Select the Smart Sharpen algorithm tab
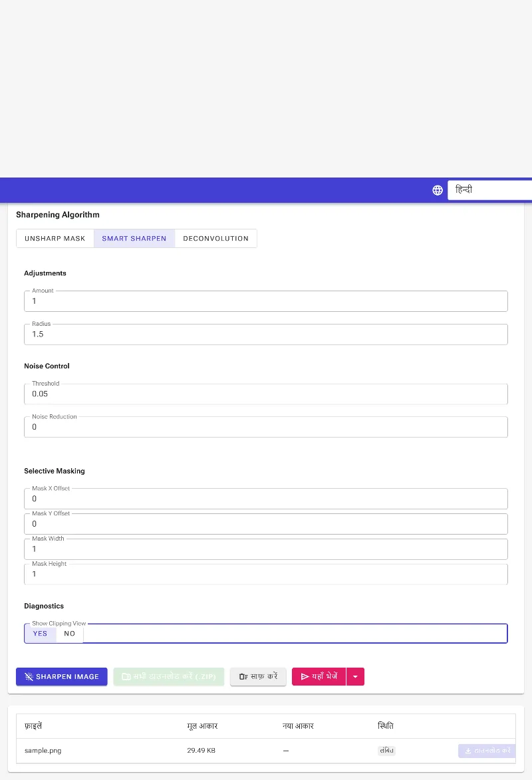Viewport: 532px width, 780px height. click(x=134, y=238)
